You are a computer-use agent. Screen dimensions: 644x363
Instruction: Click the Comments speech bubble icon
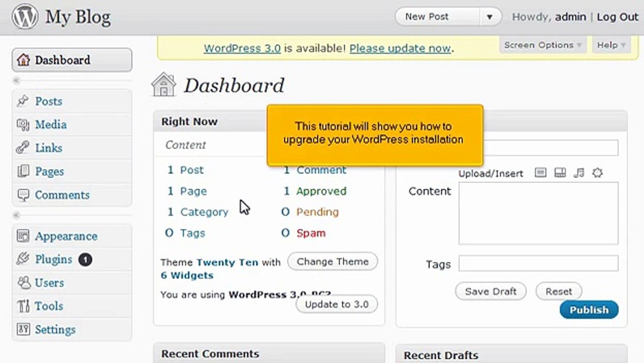(23, 195)
